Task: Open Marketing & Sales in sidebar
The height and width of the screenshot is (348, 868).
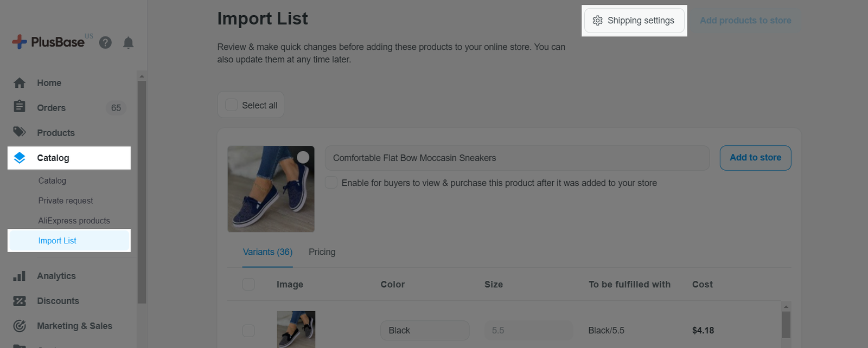Action: [x=74, y=326]
